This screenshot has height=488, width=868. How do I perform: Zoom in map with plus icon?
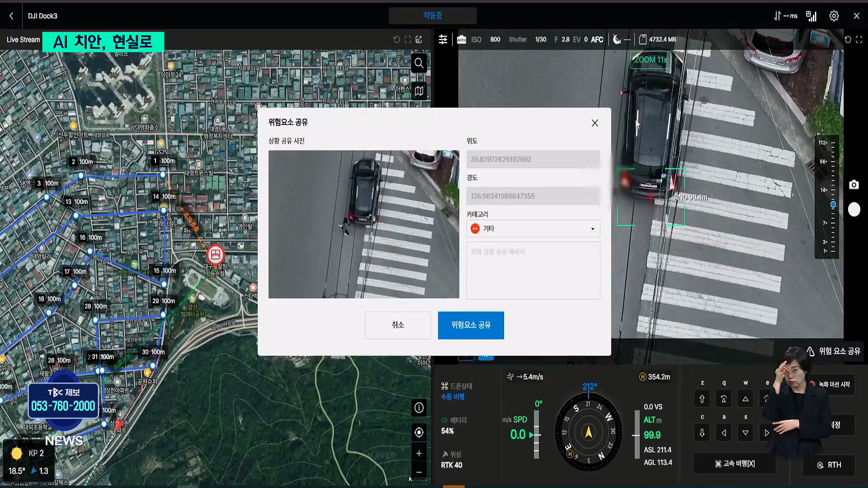419,453
